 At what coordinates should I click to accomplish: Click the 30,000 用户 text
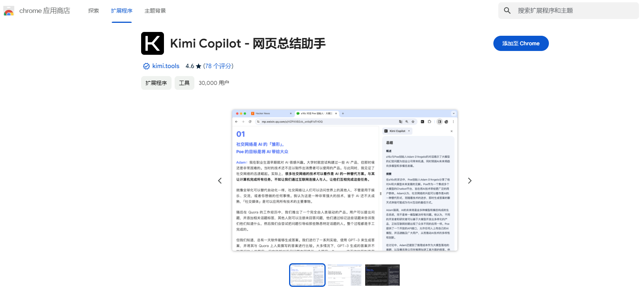tap(214, 83)
